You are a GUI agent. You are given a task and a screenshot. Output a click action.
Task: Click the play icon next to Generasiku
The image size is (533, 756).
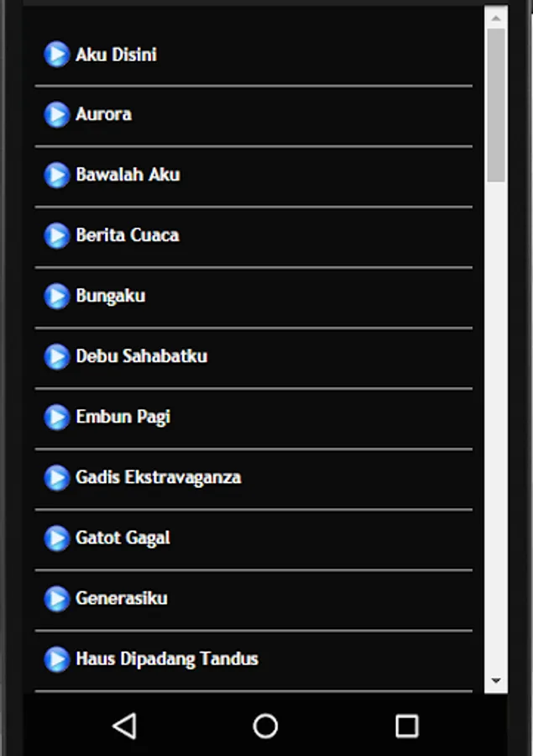56,598
